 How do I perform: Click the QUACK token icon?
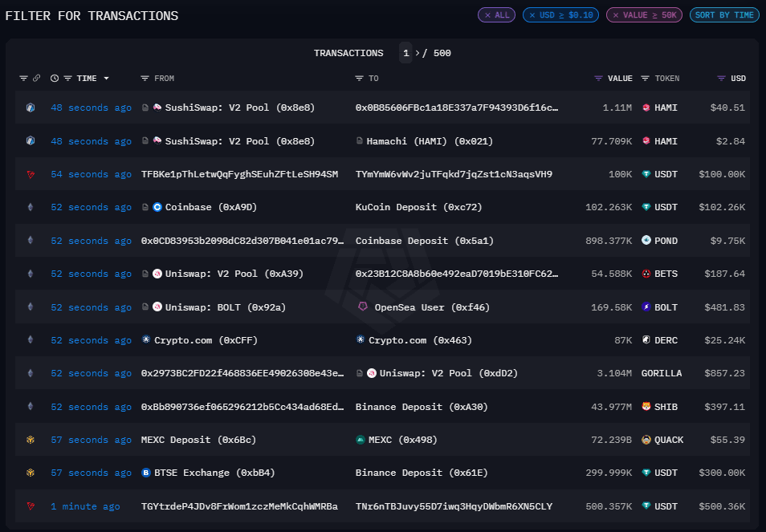coord(646,440)
